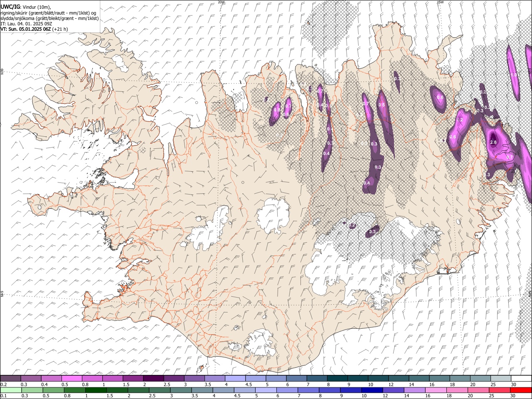Select lower legend swatch between 0.3 and 0.5
Screen dimensions: 532x399
(x=31, y=390)
